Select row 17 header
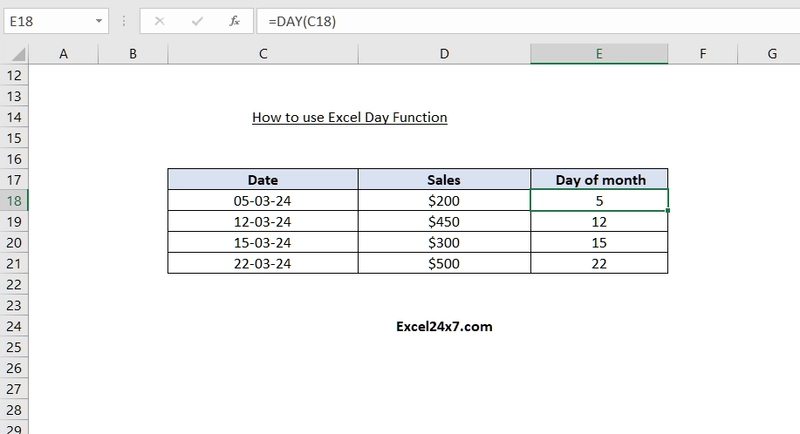This screenshot has height=434, width=800. [x=14, y=180]
